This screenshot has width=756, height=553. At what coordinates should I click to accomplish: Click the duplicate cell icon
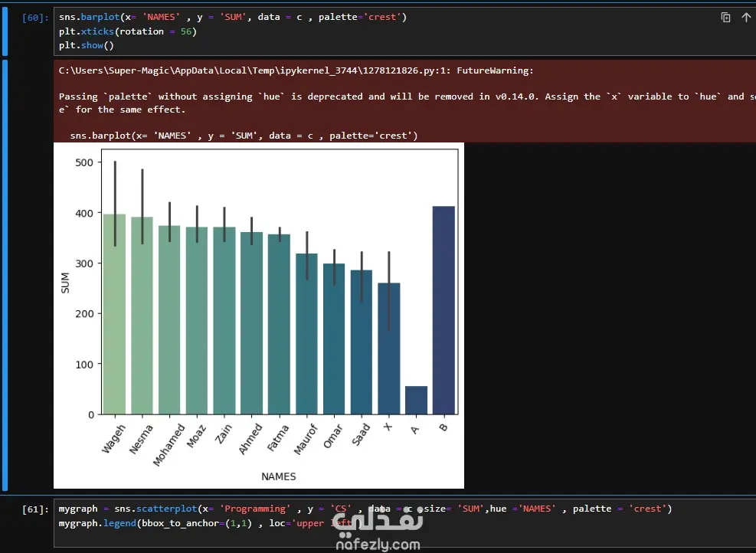[x=725, y=18]
